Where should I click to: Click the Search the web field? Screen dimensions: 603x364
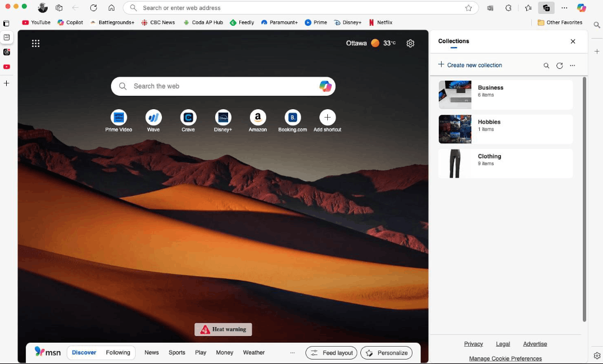click(223, 86)
